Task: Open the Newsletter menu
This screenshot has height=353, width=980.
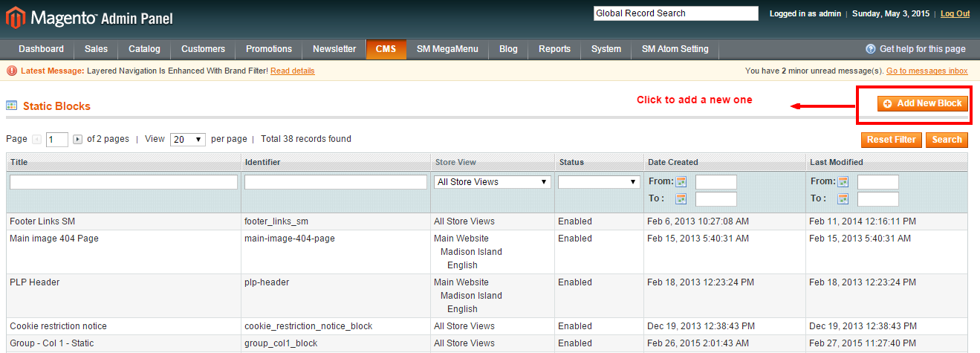Action: (334, 49)
